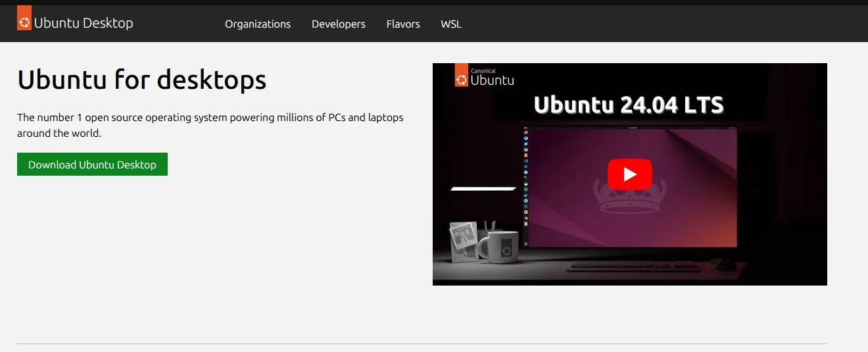Image resolution: width=868 pixels, height=352 pixels.
Task: Click the Download Ubuntu Desktop button
Action: pos(92,164)
